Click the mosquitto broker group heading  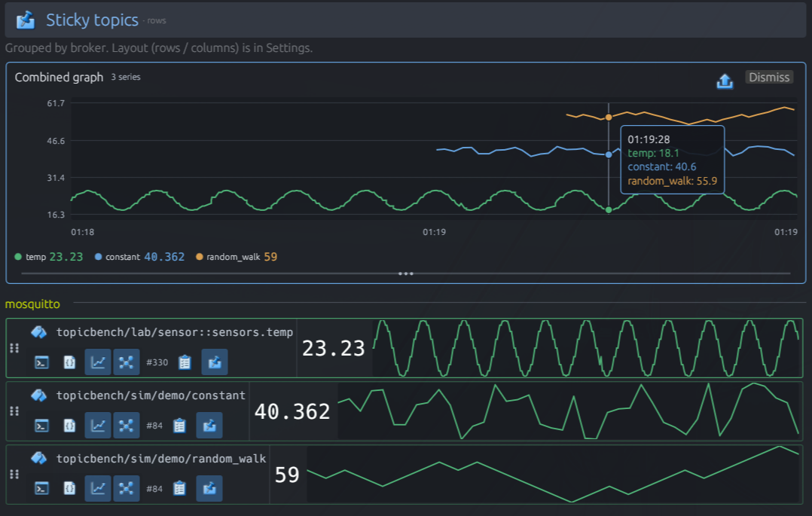[x=32, y=304]
